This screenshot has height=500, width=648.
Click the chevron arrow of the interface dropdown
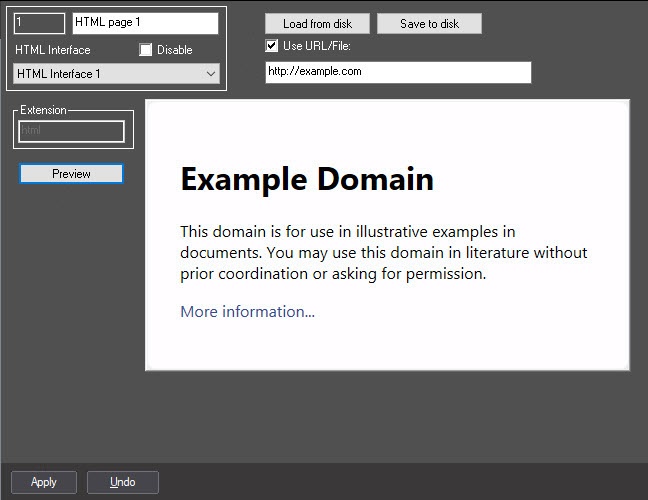click(x=210, y=74)
